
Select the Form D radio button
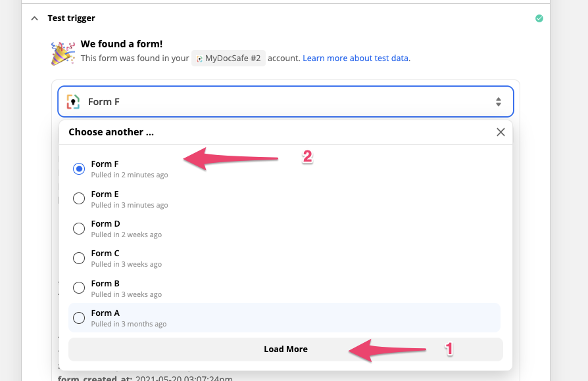click(x=79, y=229)
